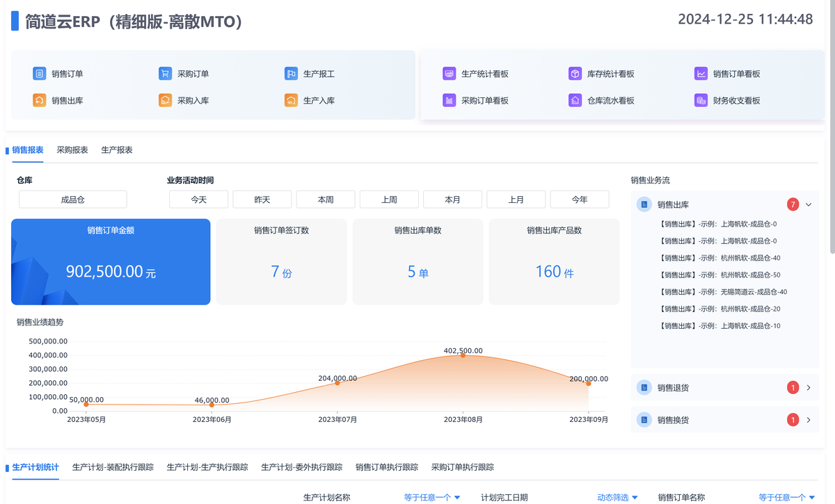Filter by 今天 time button
This screenshot has width=835, height=504.
pyautogui.click(x=199, y=200)
